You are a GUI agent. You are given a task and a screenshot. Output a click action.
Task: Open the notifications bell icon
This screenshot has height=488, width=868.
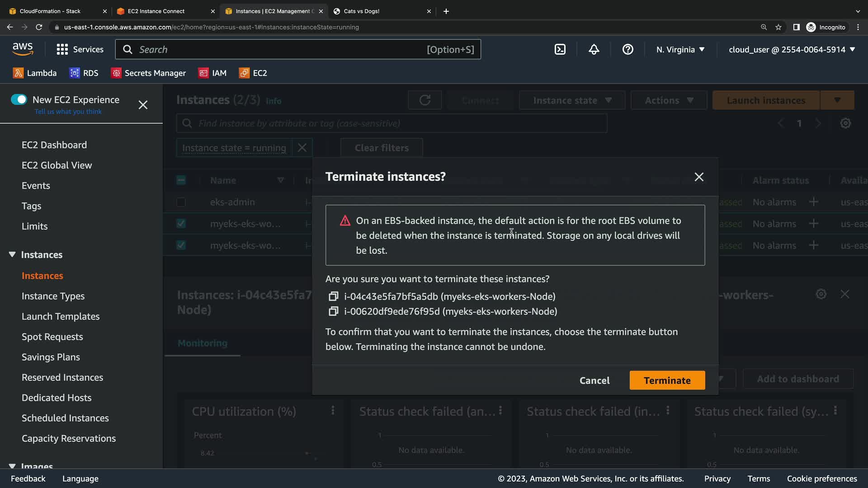coord(594,49)
